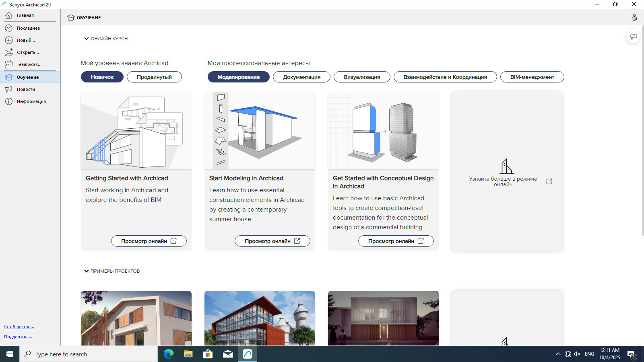Click the main window vertical scrollbar
This screenshot has width=644, height=362.
[642, 130]
